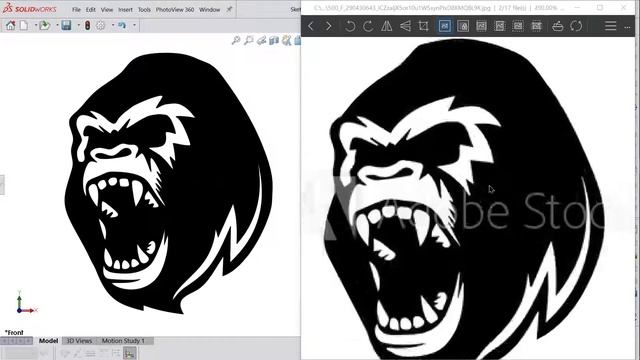Expand the Options dropdown arrow
640x360 pixels.
coord(113,25)
